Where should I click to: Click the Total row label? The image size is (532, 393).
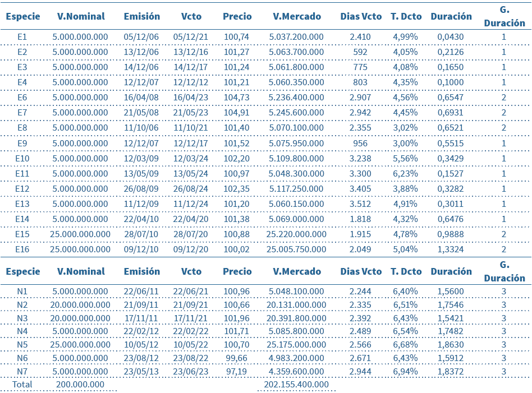pos(22,385)
